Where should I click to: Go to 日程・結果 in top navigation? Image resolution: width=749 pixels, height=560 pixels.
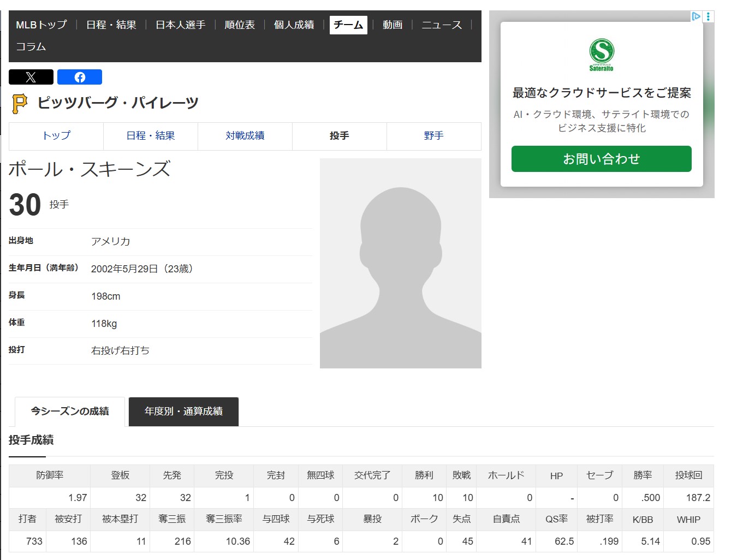pyautogui.click(x=111, y=25)
